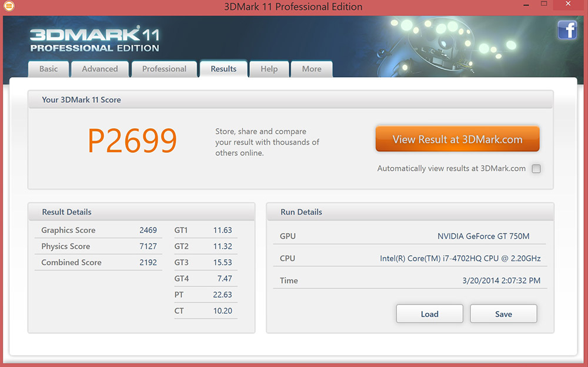Click the Time row label

point(289,281)
